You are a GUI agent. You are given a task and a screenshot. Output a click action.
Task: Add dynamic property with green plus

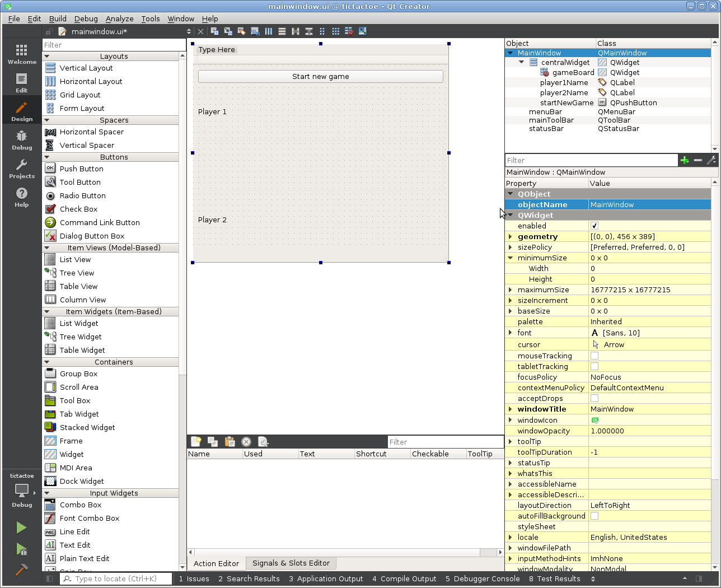tap(684, 161)
